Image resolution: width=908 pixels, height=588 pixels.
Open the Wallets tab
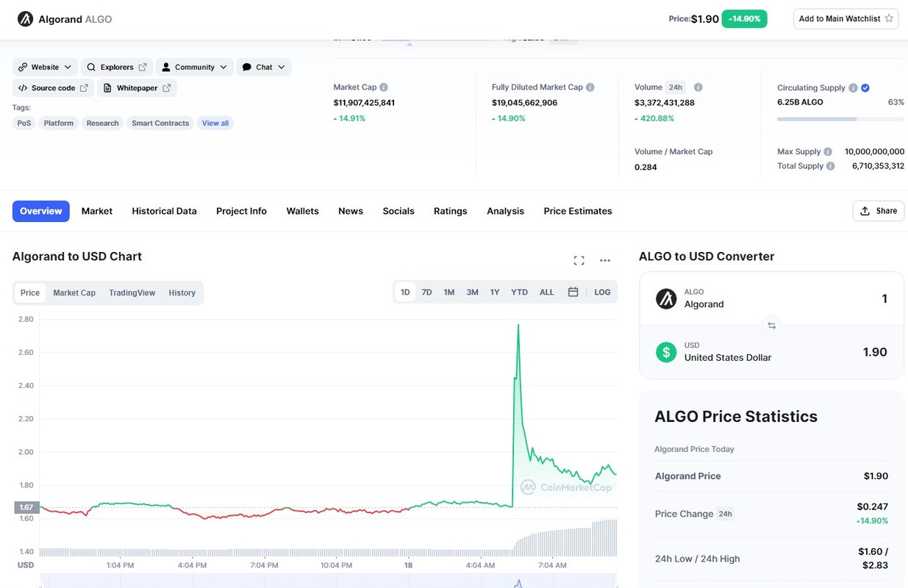coord(303,211)
